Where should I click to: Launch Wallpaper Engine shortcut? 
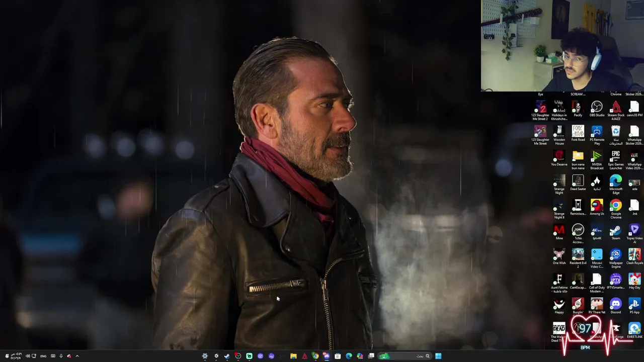[616, 258]
